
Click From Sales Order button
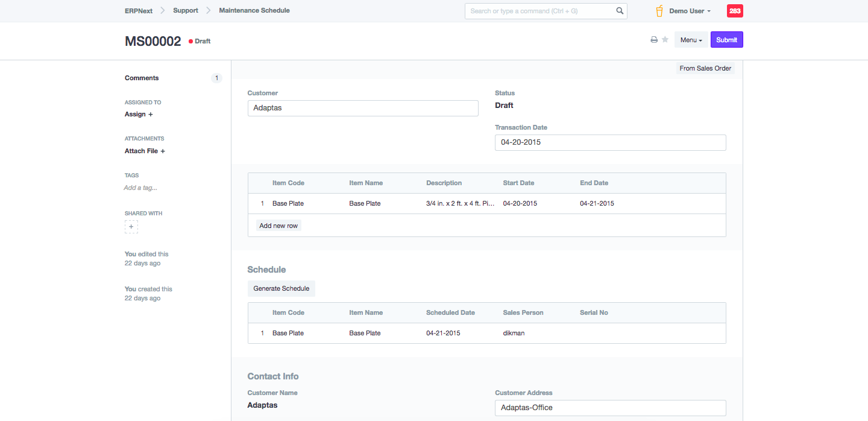705,69
